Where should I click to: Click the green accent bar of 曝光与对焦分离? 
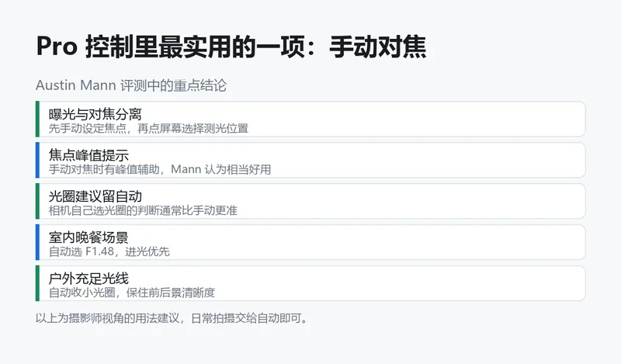[x=37, y=119]
